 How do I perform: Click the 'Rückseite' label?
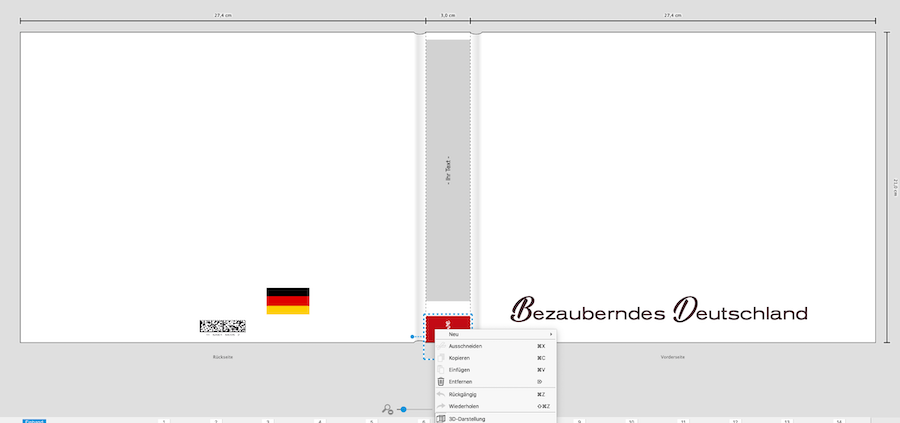pos(223,357)
